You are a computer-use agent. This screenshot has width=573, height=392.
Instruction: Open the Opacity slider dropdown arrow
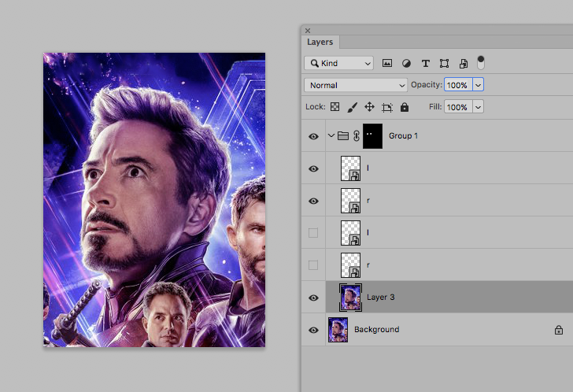click(478, 85)
